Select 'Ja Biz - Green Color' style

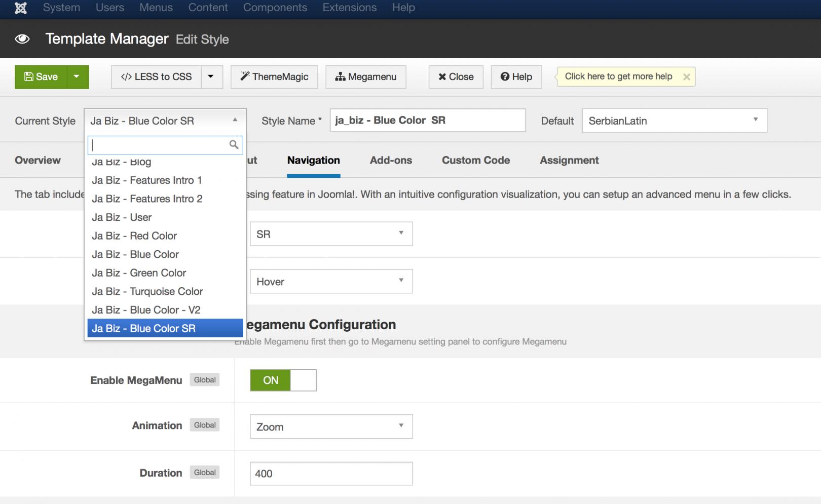coord(165,273)
